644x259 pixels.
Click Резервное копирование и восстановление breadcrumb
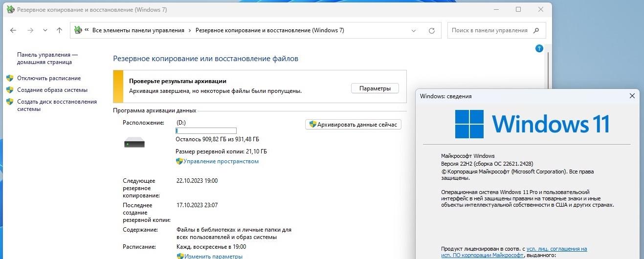pyautogui.click(x=269, y=30)
